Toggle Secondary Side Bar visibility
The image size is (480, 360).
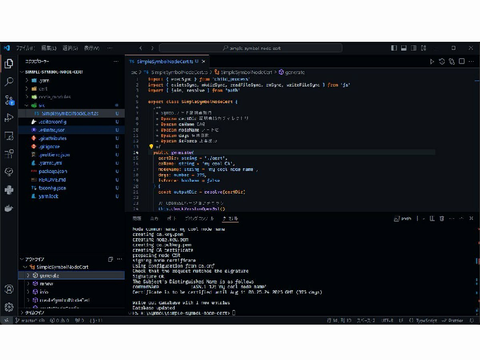point(414,48)
